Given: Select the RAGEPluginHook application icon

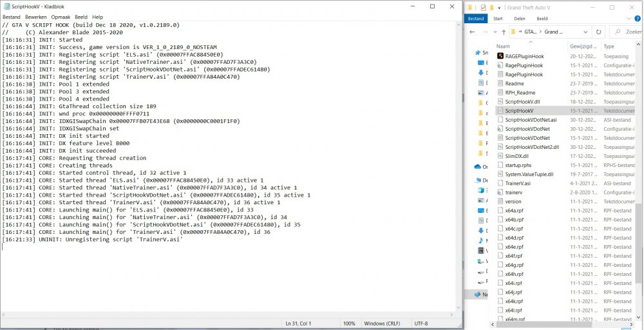Looking at the screenshot, I should 500,56.
